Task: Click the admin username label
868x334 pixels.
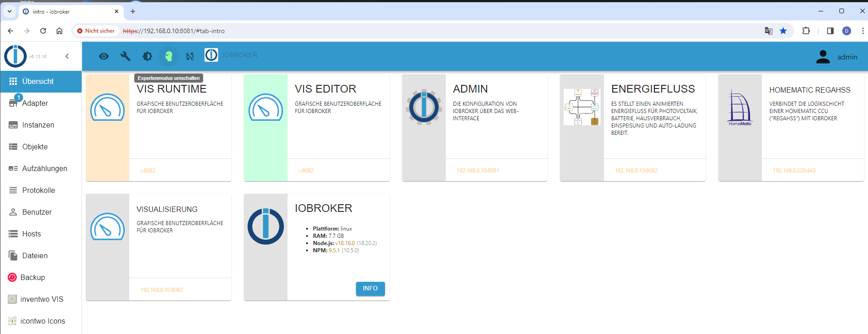Action: click(847, 57)
